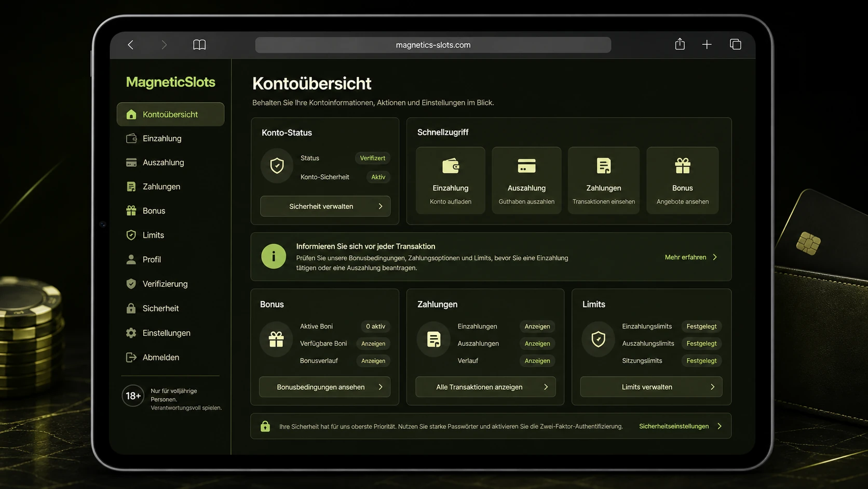Click the 18+ age badge
Image resolution: width=868 pixels, height=489 pixels.
(133, 396)
